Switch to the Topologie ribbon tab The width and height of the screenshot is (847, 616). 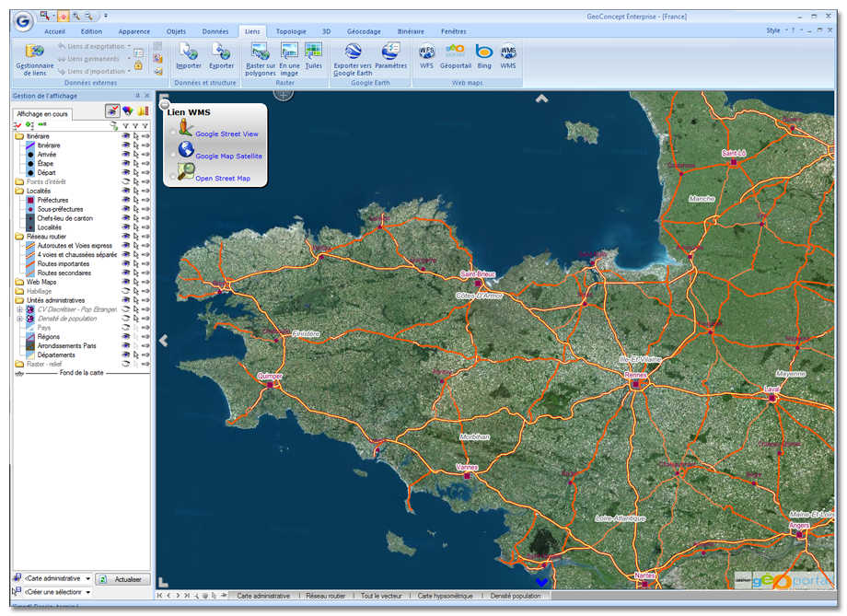(291, 31)
